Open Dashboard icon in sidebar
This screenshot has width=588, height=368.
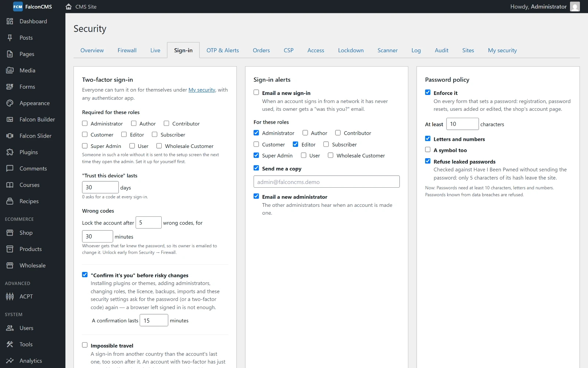click(x=10, y=21)
